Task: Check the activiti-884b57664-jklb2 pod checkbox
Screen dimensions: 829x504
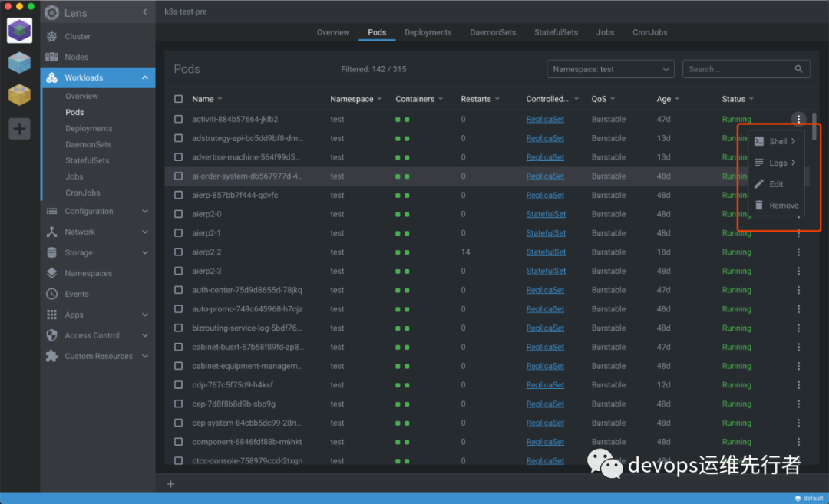Action: point(179,120)
